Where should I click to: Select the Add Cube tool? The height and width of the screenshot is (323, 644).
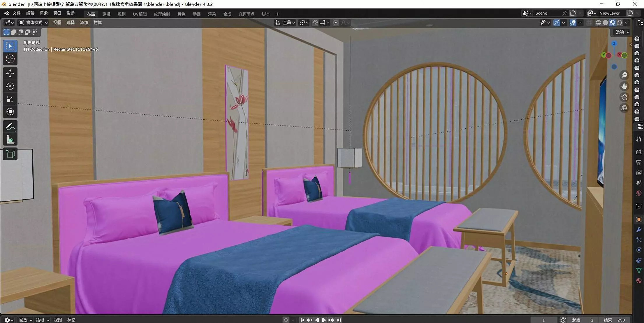click(x=10, y=154)
